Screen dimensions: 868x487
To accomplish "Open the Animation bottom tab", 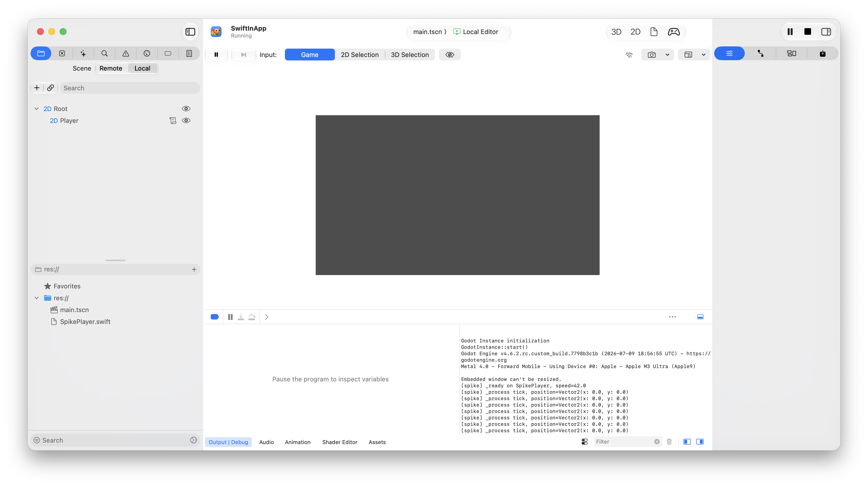I will [297, 442].
